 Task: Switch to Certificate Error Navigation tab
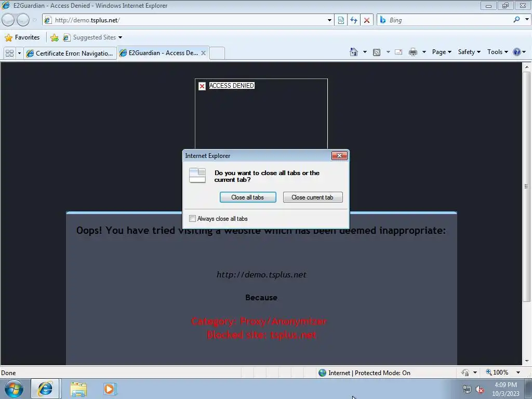pyautogui.click(x=70, y=54)
